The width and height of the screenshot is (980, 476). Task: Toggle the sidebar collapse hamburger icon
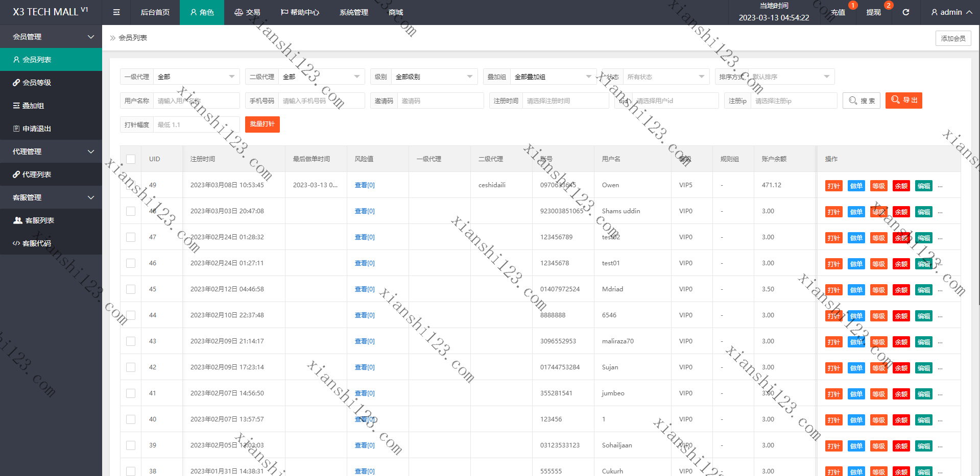(116, 12)
